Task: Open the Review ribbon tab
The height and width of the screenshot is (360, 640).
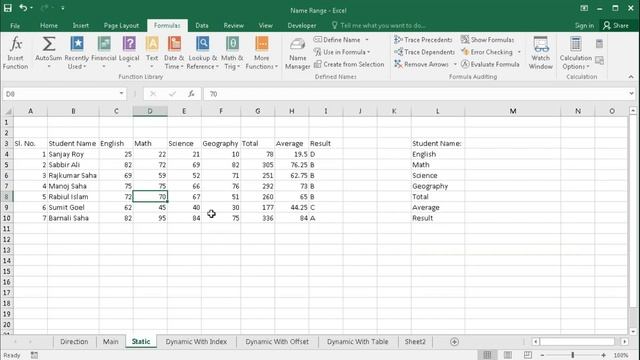Action: (233, 25)
